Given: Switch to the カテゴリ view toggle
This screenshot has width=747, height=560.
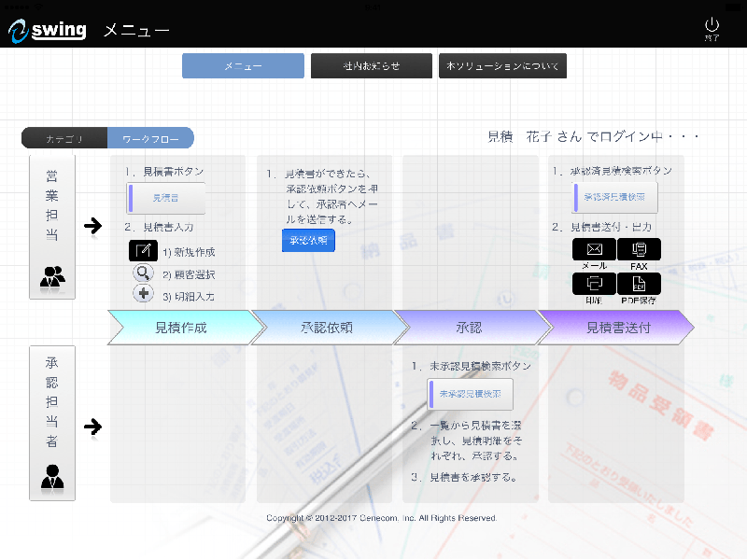Looking at the screenshot, I should (64, 139).
